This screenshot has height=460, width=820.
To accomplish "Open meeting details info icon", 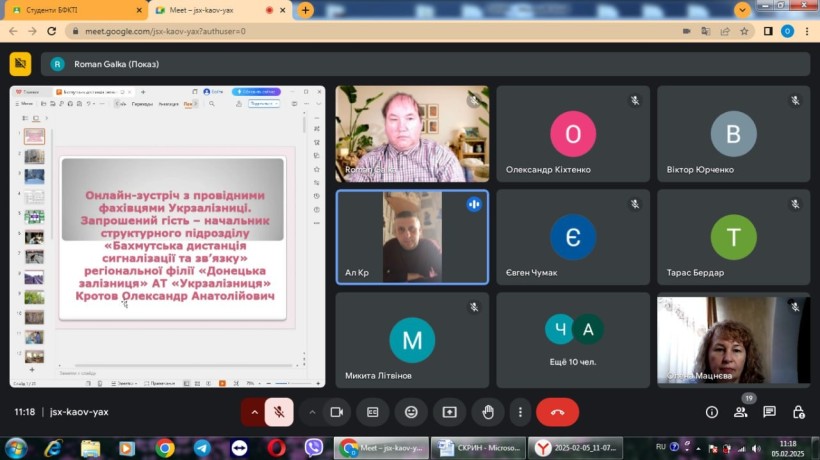I will pos(712,412).
